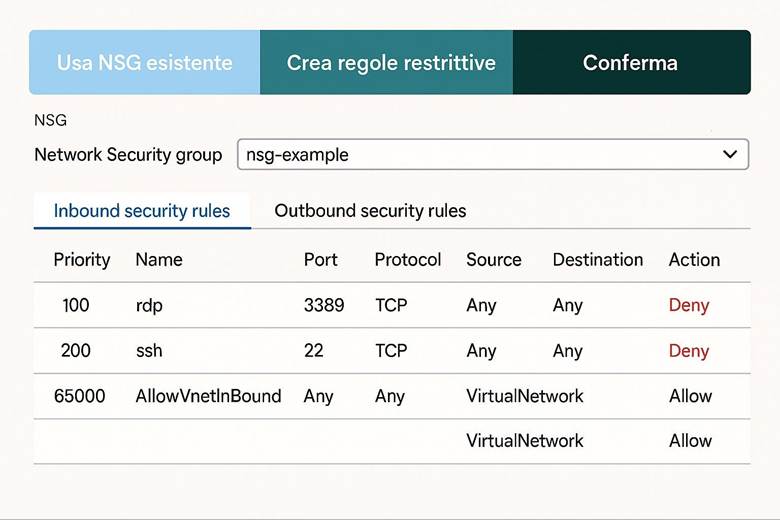Sort by the Action column header
The height and width of the screenshot is (520, 780).
[x=694, y=260]
